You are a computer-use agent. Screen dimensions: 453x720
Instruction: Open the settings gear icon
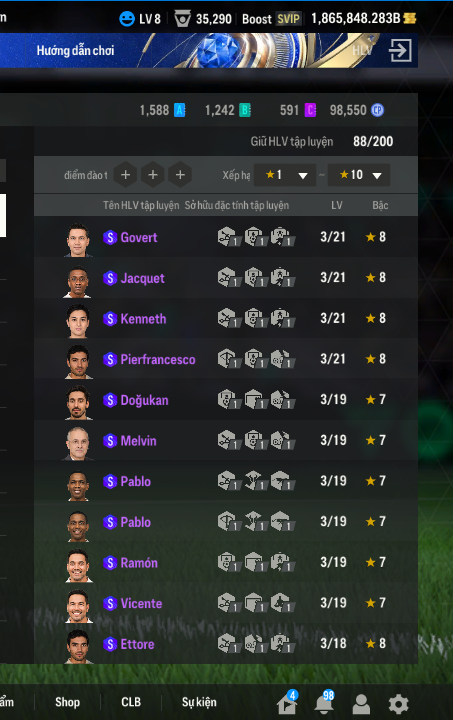pyautogui.click(x=398, y=703)
